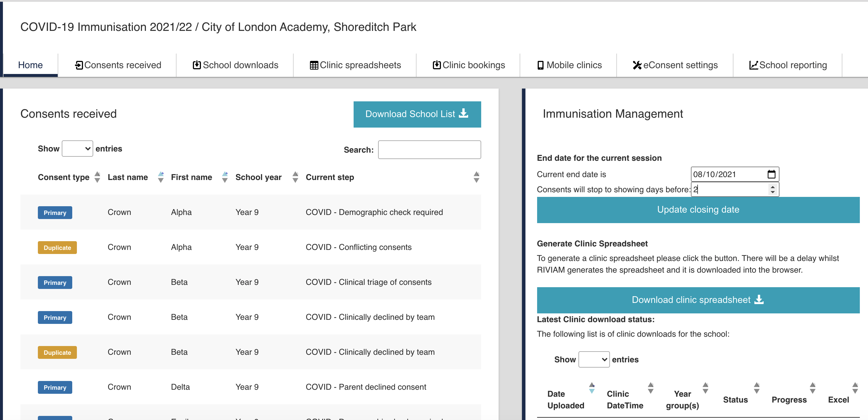
Task: Click Download School List button
Action: point(417,114)
